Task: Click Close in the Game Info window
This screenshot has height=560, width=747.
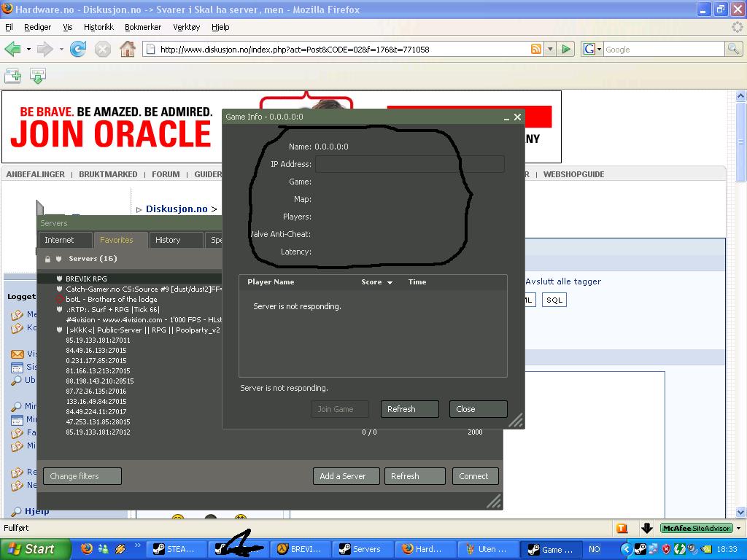Action: tap(479, 409)
